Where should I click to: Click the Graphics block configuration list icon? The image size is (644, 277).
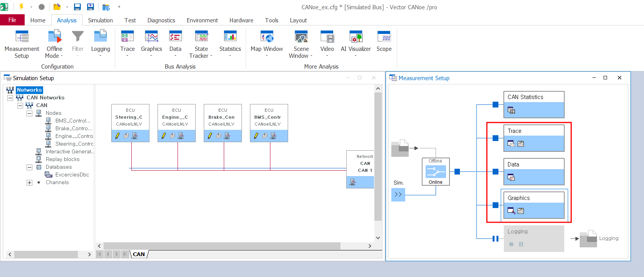point(521,211)
